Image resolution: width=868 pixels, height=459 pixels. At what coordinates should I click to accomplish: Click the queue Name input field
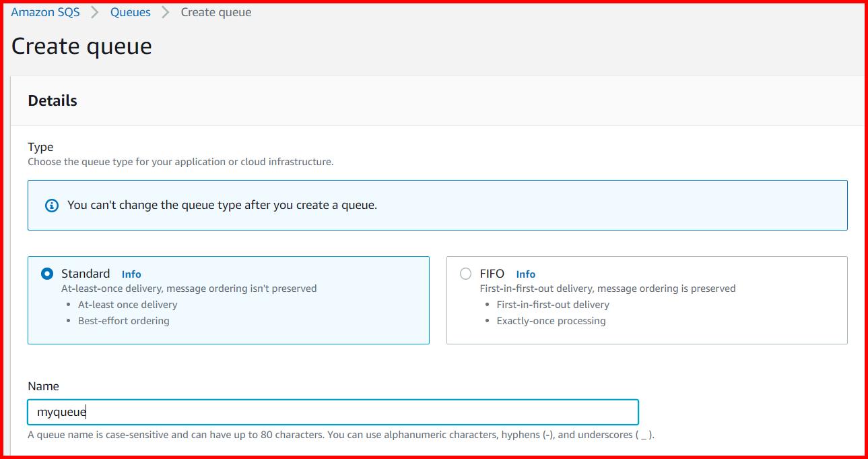tap(333, 411)
